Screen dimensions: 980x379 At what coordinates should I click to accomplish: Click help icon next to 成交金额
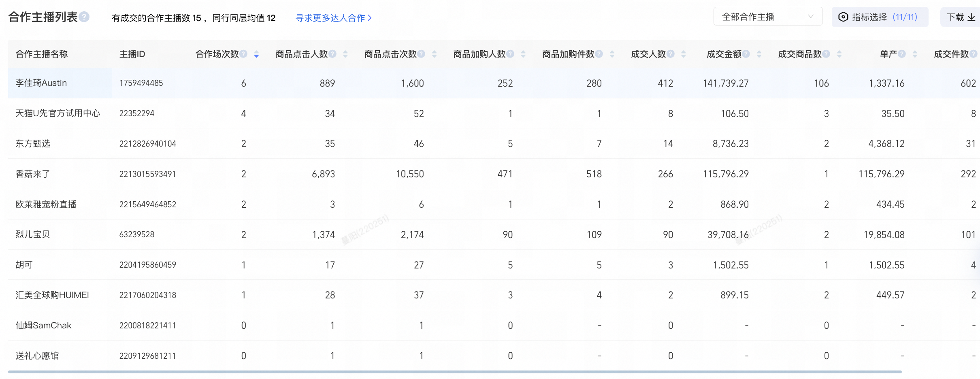pyautogui.click(x=746, y=54)
